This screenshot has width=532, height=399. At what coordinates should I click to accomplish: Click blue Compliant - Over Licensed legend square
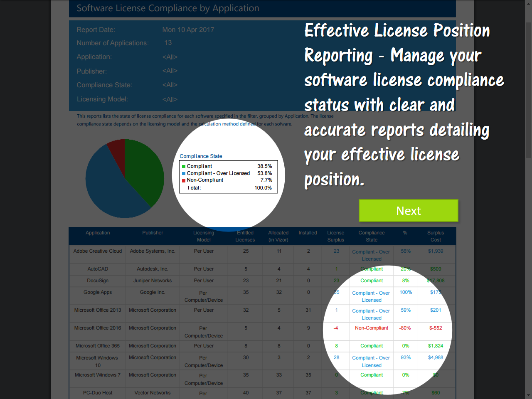(x=184, y=173)
